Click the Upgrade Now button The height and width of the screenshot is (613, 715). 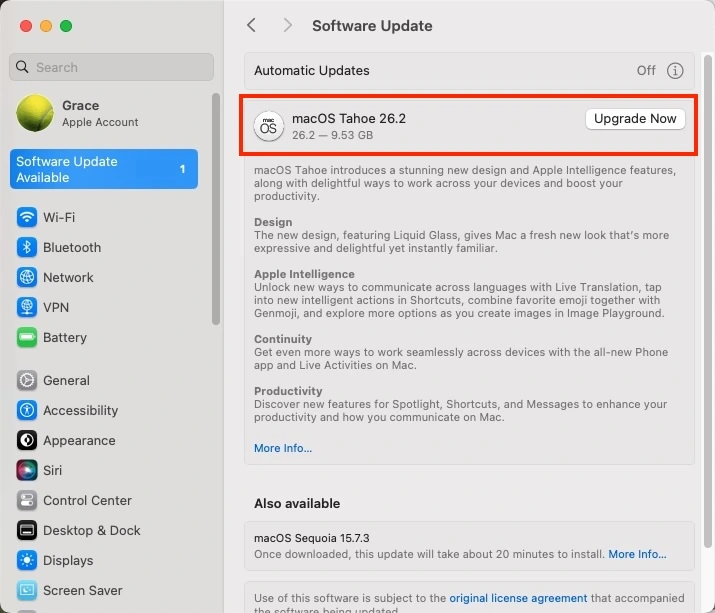tap(635, 119)
